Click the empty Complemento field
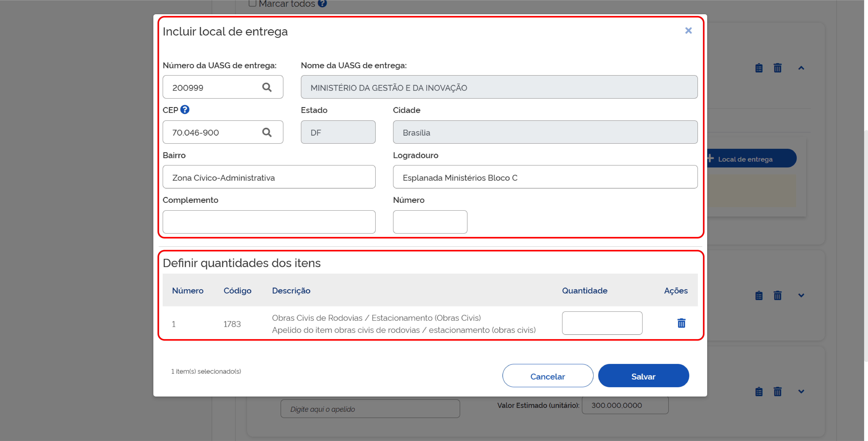This screenshot has width=868, height=441. click(269, 222)
